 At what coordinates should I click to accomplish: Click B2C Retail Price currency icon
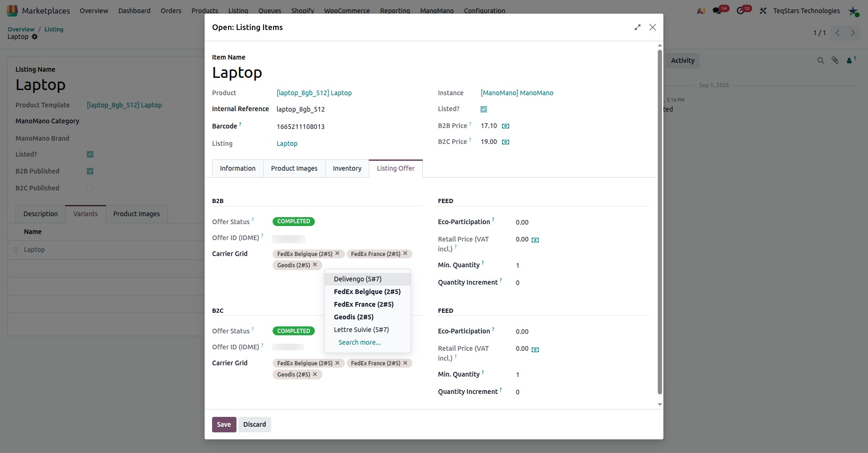point(535,350)
